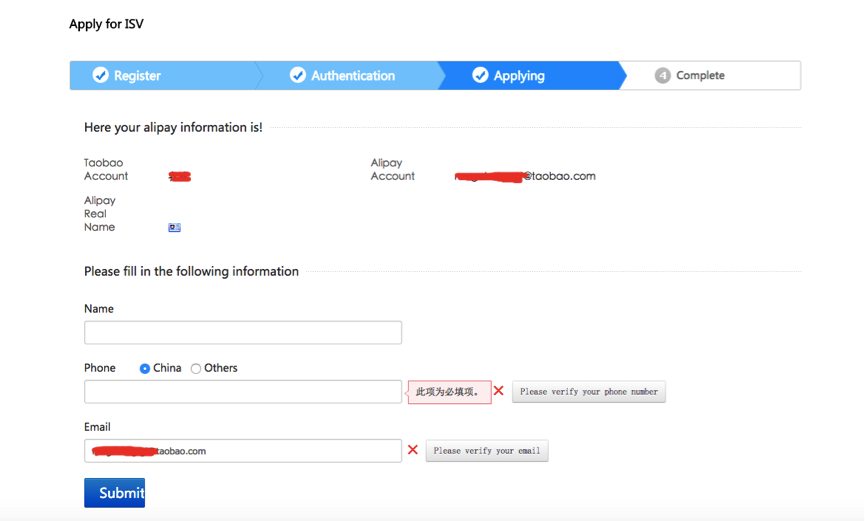Viewport: 865px width, 521px height.
Task: Focus the Email input field
Action: 243,451
